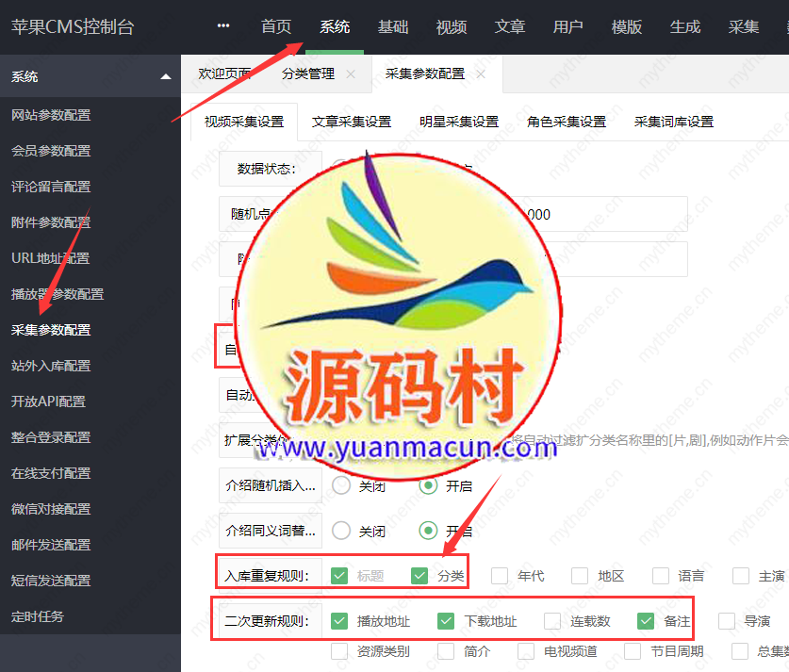Viewport: 789px width, 672px height.
Task: Uncheck 播放地址 in update rules
Action: click(339, 621)
